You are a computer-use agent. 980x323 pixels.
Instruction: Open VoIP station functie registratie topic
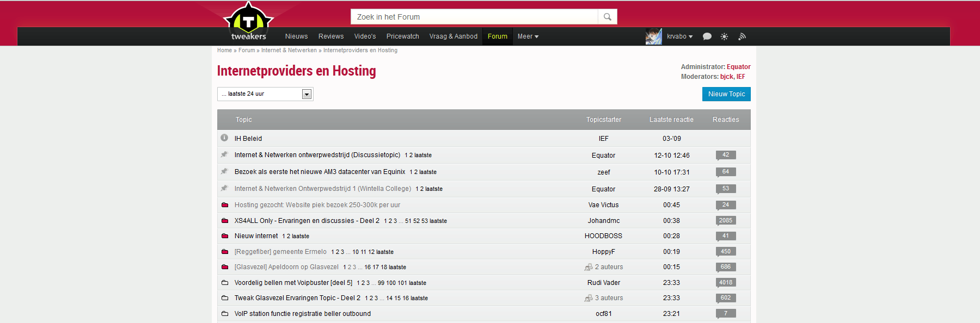303,314
